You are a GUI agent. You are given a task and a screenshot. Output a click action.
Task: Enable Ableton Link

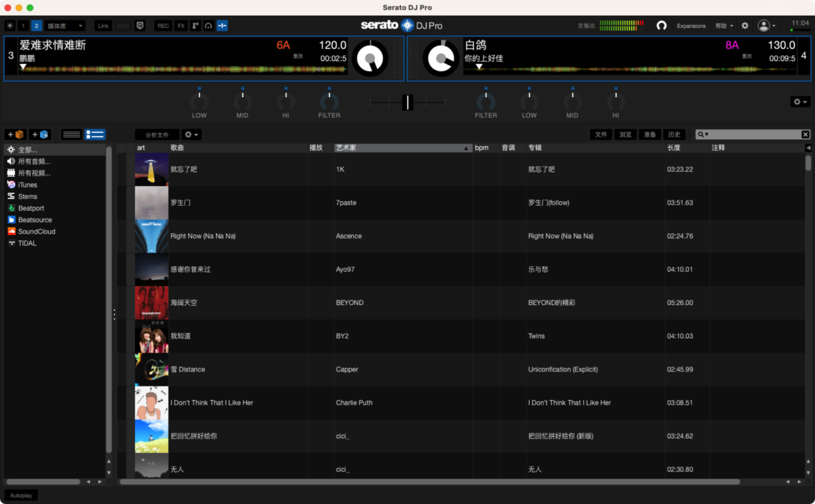pos(103,26)
